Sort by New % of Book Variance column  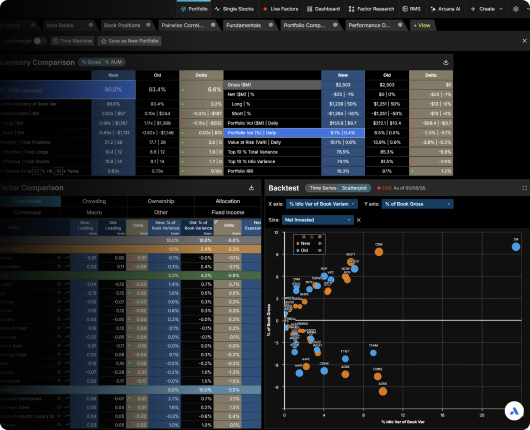(165, 227)
